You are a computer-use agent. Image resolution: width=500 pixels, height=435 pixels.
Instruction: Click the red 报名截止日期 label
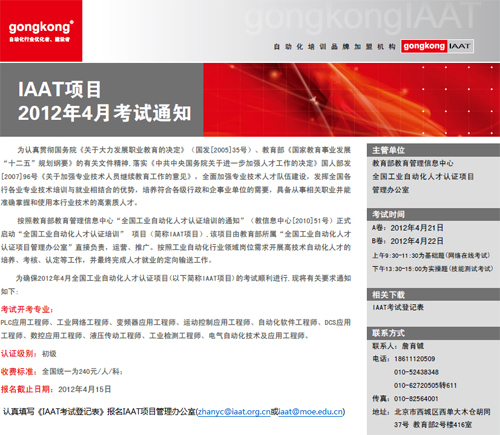(27, 389)
